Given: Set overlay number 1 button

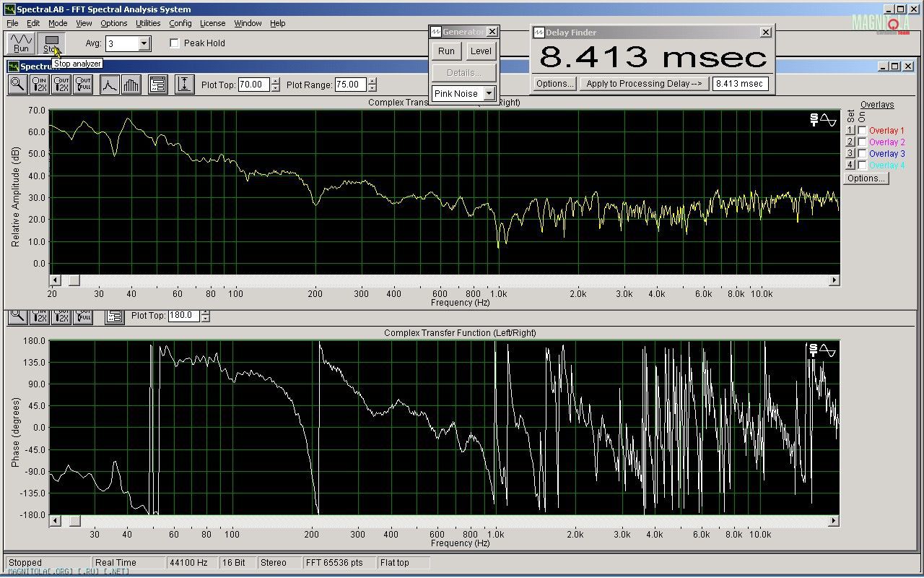Looking at the screenshot, I should (850, 131).
